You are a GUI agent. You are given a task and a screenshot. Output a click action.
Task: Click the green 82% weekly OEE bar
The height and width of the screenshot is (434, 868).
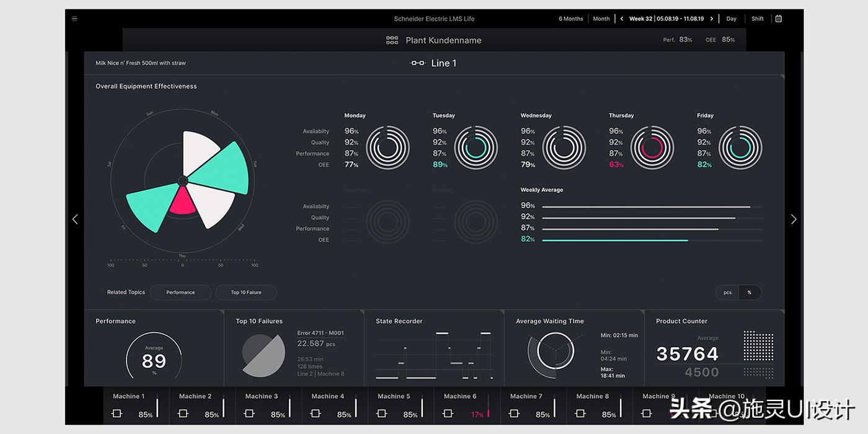615,240
